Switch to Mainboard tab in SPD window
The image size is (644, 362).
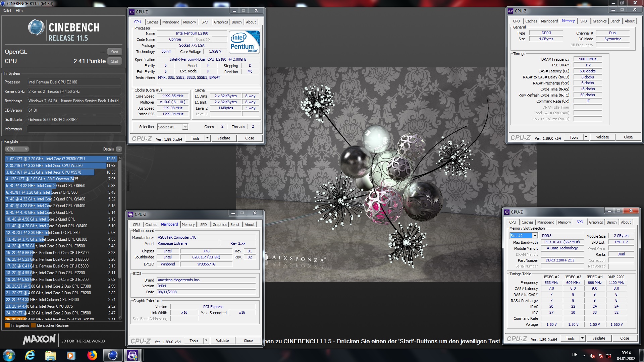pyautogui.click(x=546, y=222)
